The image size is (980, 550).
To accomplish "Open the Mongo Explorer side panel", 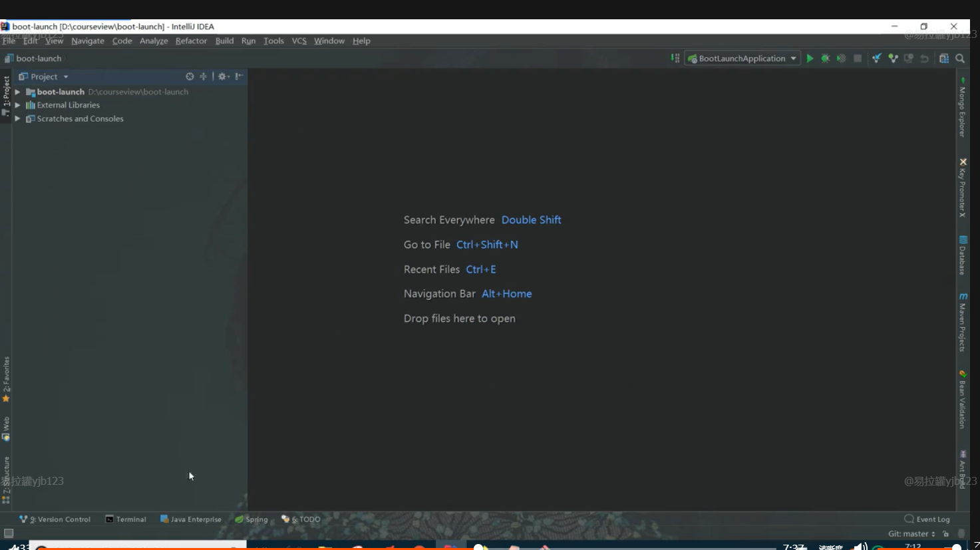I will pos(962,107).
